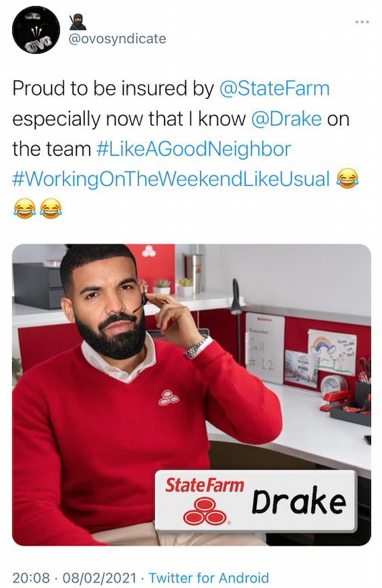The image size is (382, 588).
Task: Click the small desk clock in photo
Action: click(334, 385)
